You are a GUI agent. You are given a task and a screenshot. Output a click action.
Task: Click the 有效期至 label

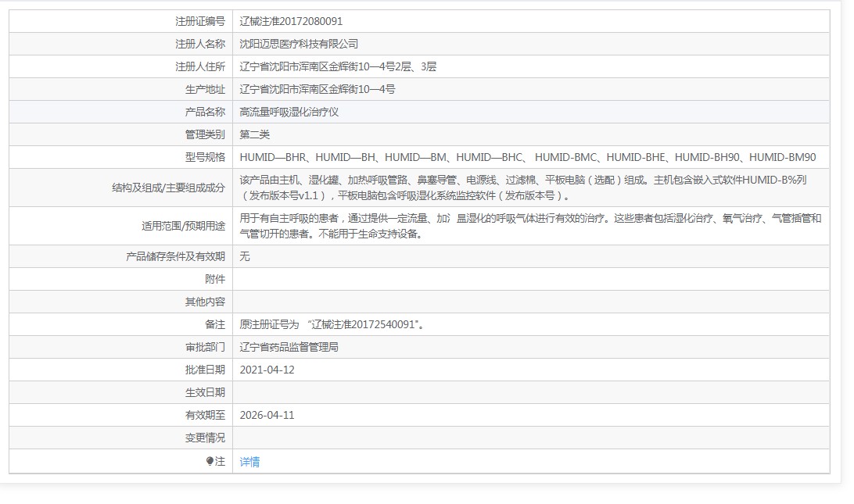pyautogui.click(x=205, y=415)
